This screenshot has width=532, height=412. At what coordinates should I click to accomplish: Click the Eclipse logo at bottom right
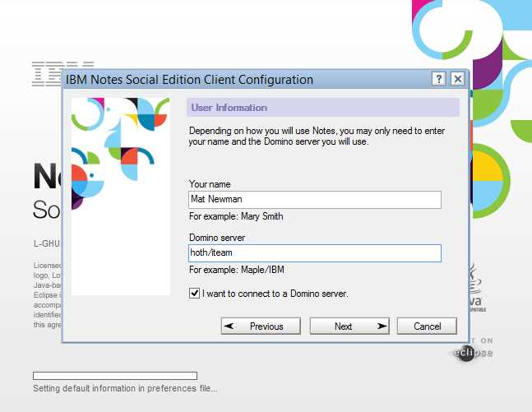point(471,352)
